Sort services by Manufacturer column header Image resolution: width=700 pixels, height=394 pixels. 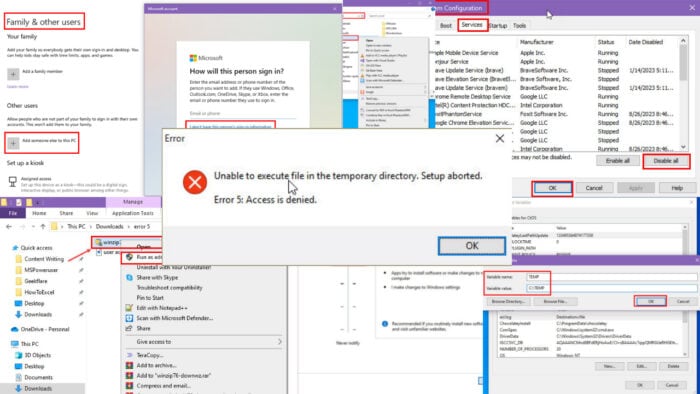(537, 42)
